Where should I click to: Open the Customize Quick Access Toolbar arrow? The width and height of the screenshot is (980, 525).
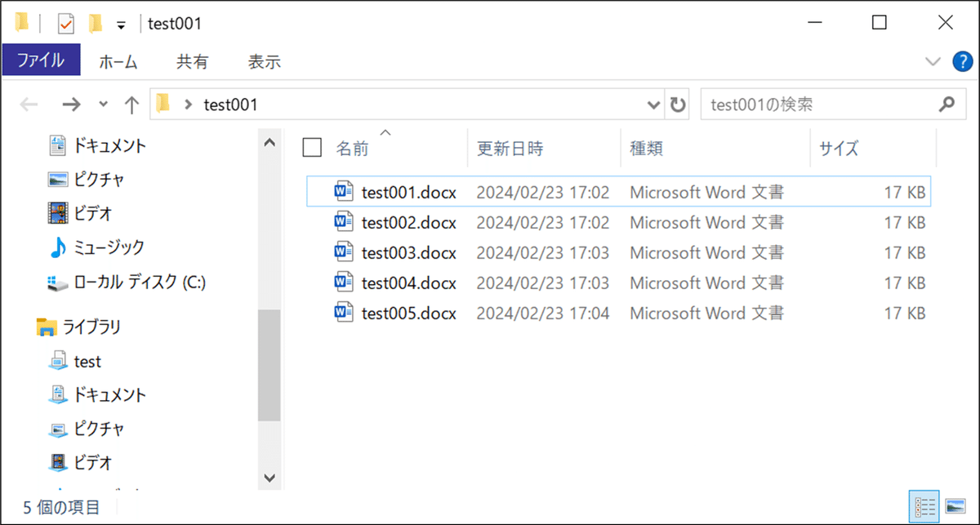pyautogui.click(x=121, y=25)
